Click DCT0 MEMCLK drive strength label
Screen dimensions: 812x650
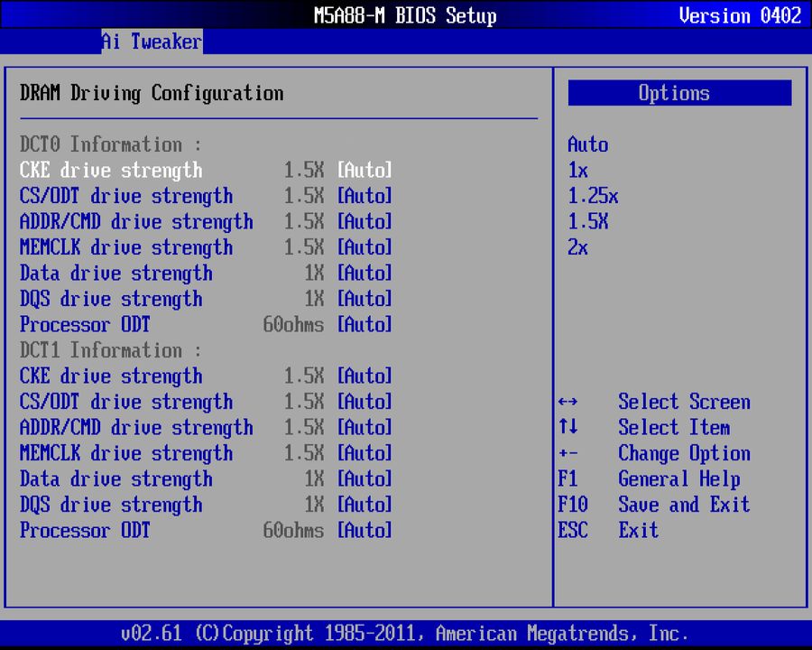tap(126, 247)
